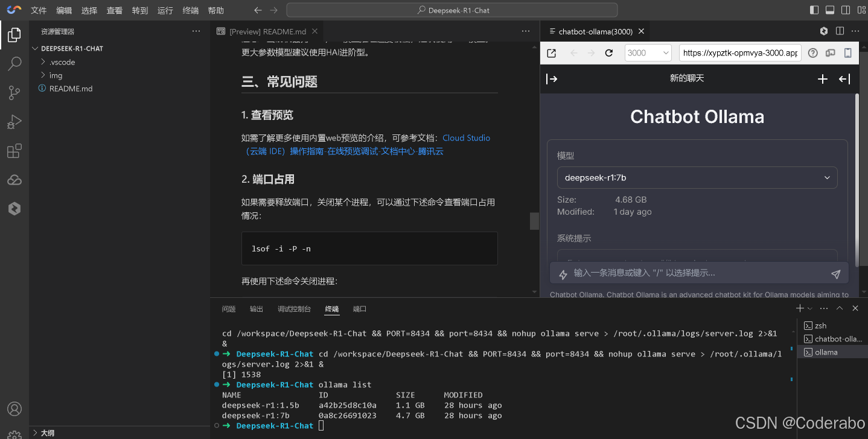The width and height of the screenshot is (868, 439).
Task: Open the 编辑 menu
Action: (64, 10)
